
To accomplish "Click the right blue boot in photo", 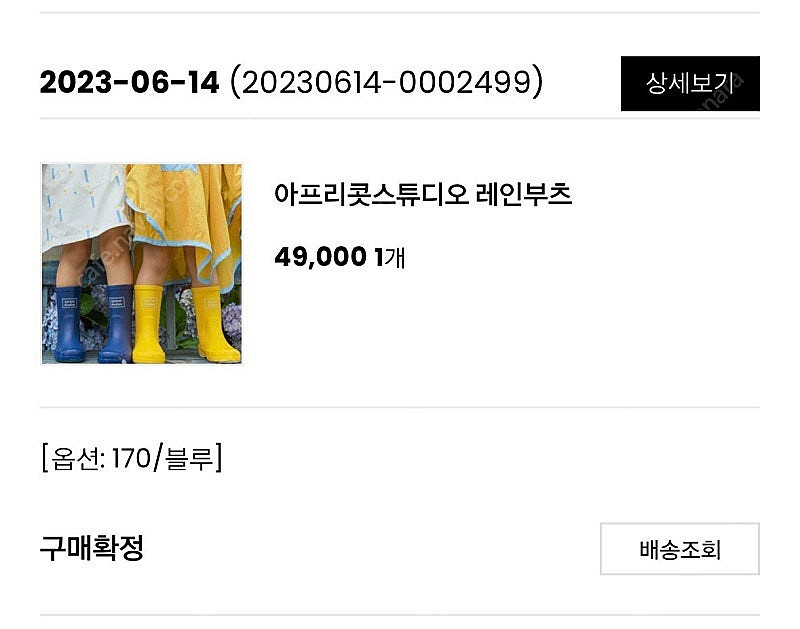I will [x=116, y=324].
